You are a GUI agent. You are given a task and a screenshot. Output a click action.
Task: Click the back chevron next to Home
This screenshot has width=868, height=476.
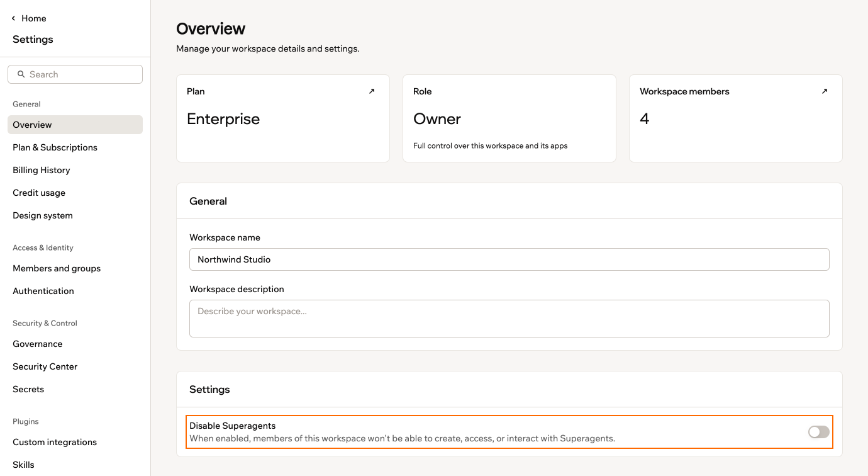(x=13, y=19)
